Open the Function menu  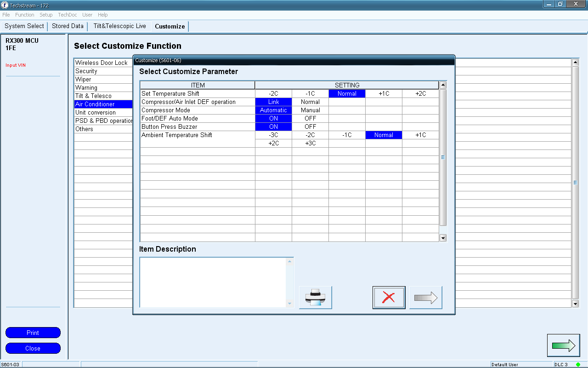[x=25, y=15]
